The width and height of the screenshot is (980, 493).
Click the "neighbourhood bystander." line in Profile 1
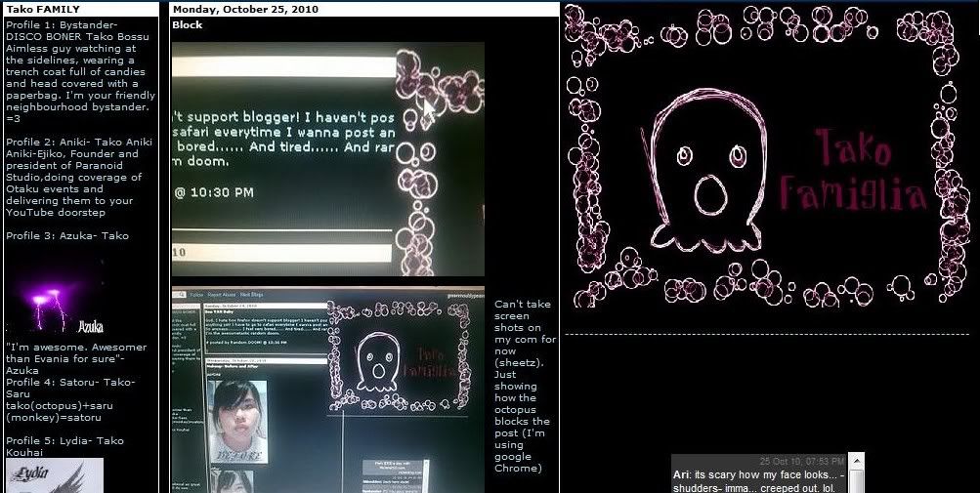tap(78, 106)
